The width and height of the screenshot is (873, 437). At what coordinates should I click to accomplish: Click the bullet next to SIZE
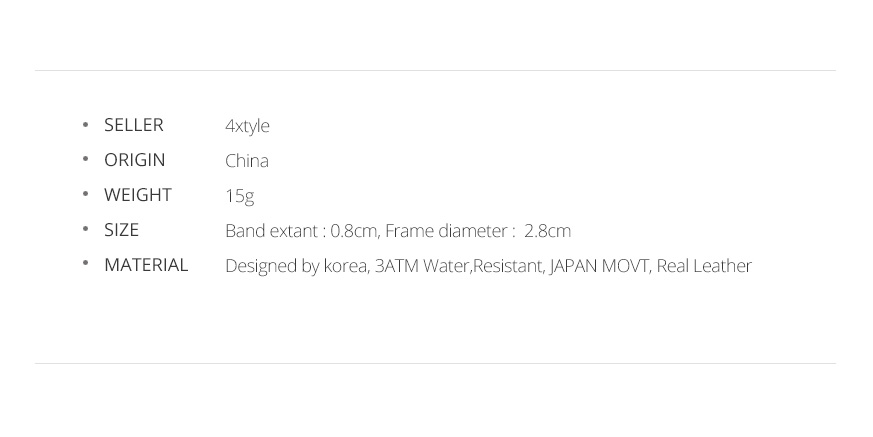click(85, 229)
